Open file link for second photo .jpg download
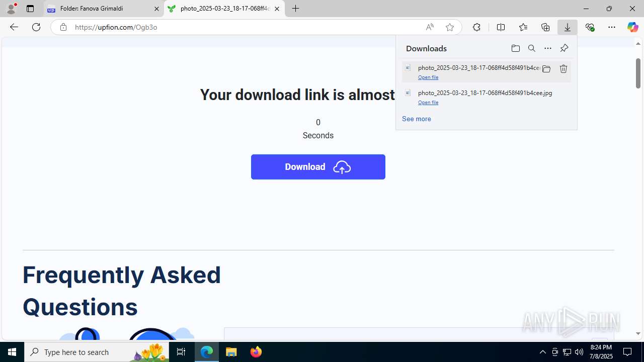This screenshot has width=644, height=362. coord(428,102)
